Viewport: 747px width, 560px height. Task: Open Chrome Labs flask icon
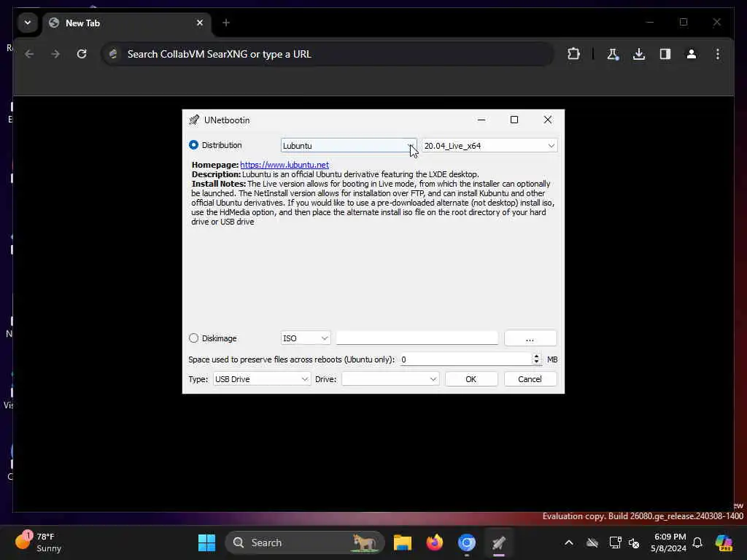coord(613,54)
